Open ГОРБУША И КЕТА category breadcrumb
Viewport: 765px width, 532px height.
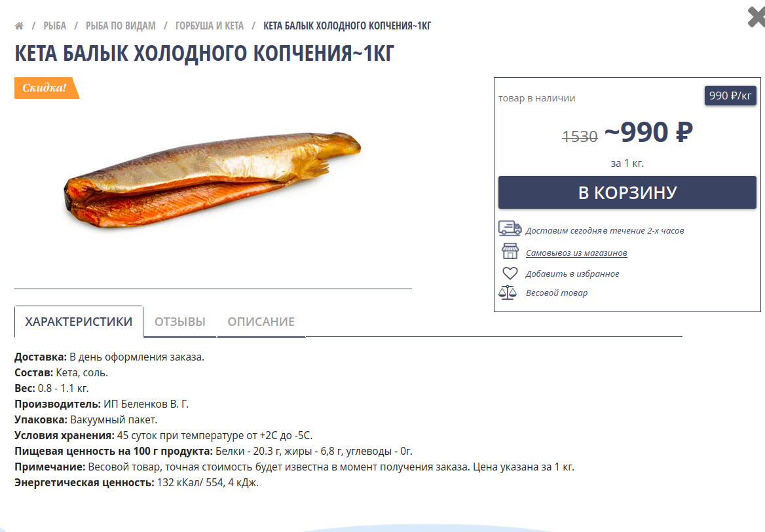210,26
